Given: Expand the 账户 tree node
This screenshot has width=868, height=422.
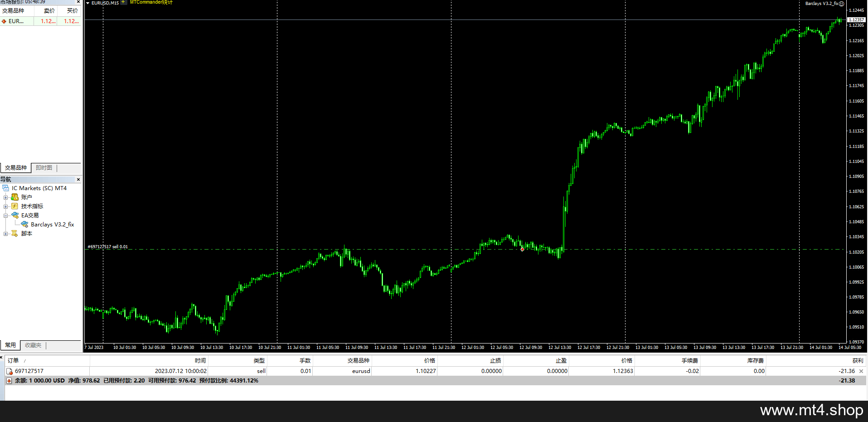Looking at the screenshot, I should coord(5,197).
